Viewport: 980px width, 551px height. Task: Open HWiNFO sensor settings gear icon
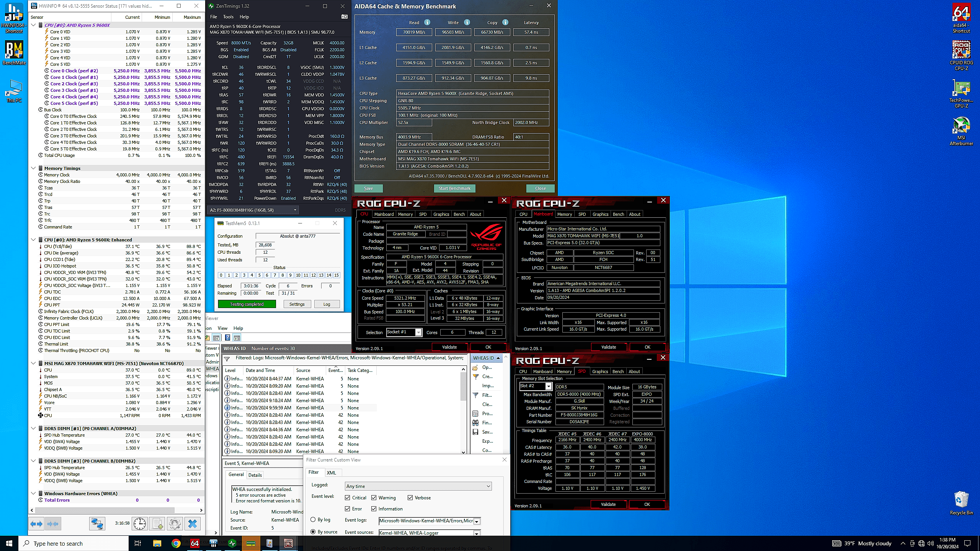[x=175, y=523]
